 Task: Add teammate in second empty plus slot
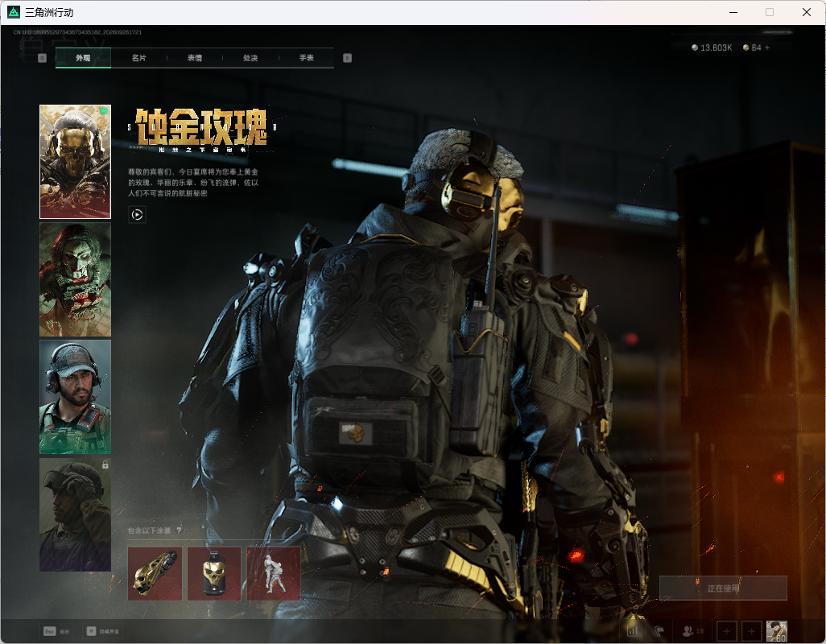tap(752, 631)
